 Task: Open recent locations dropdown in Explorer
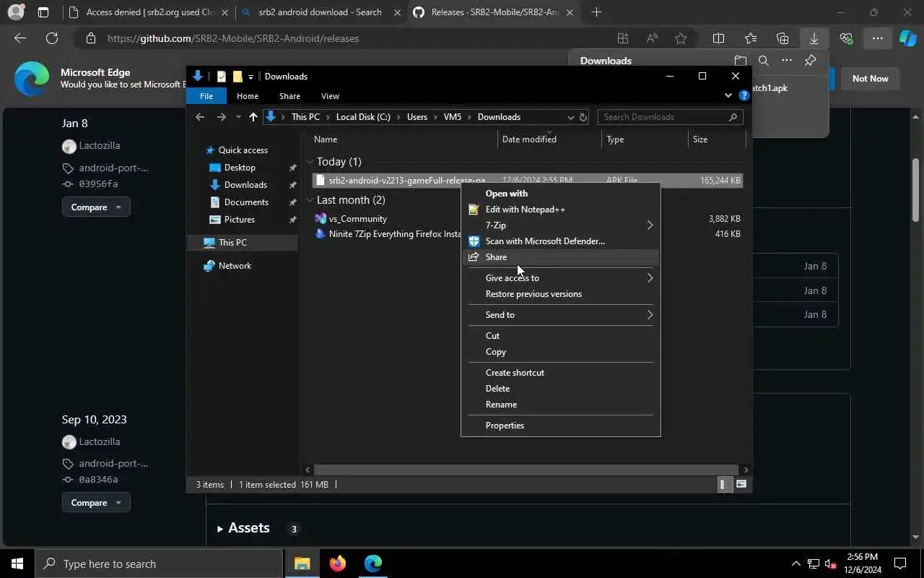coord(238,117)
